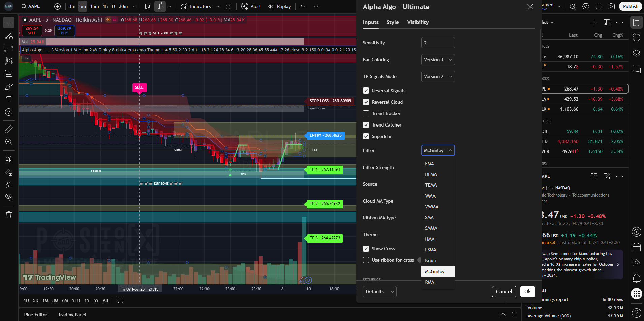The width and height of the screenshot is (644, 321).
Task: Open the emoji icons tool
Action: tap(9, 112)
